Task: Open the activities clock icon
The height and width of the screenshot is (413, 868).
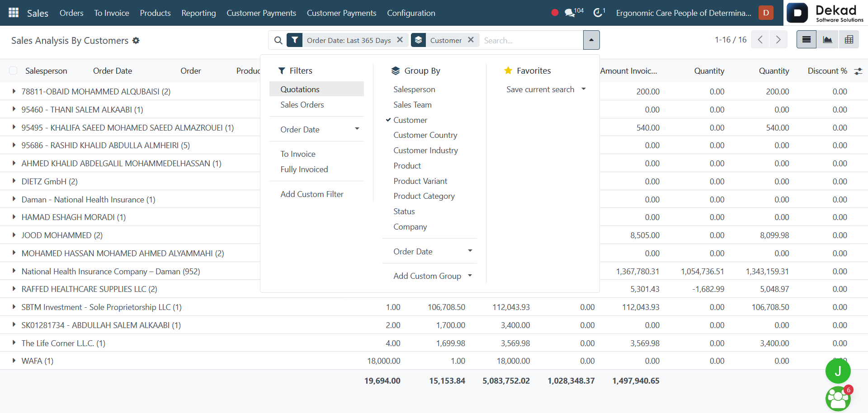Action: (x=598, y=13)
